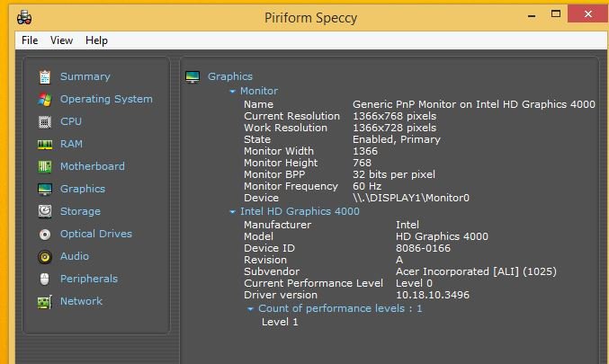
Task: Click the monitor icon beside Graphics heading
Action: [193, 76]
